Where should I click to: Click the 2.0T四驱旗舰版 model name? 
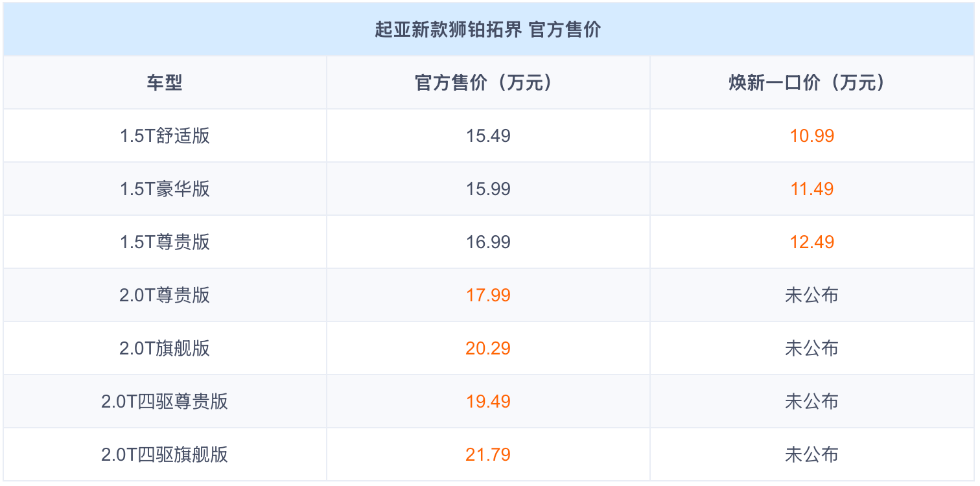pos(165,455)
